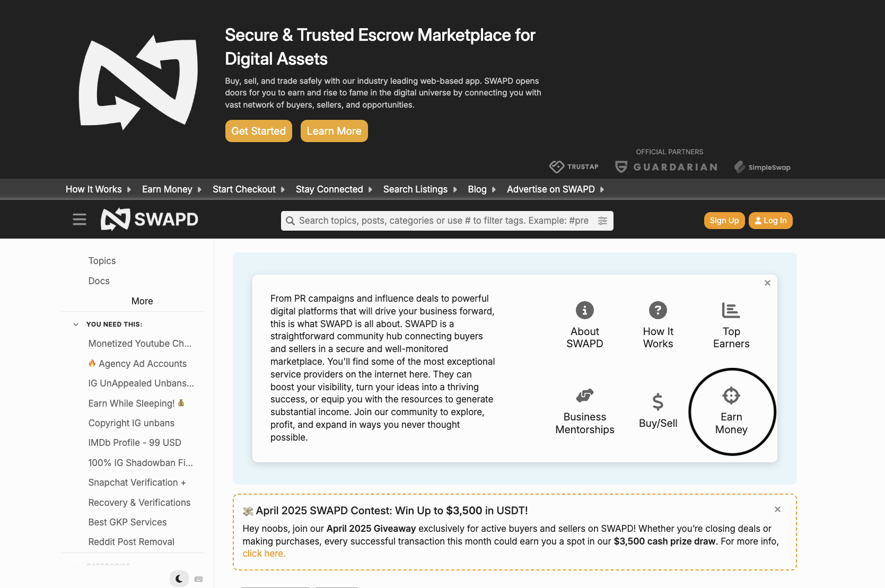Image resolution: width=885 pixels, height=588 pixels.
Task: Focus the search topics input field
Action: tap(447, 221)
